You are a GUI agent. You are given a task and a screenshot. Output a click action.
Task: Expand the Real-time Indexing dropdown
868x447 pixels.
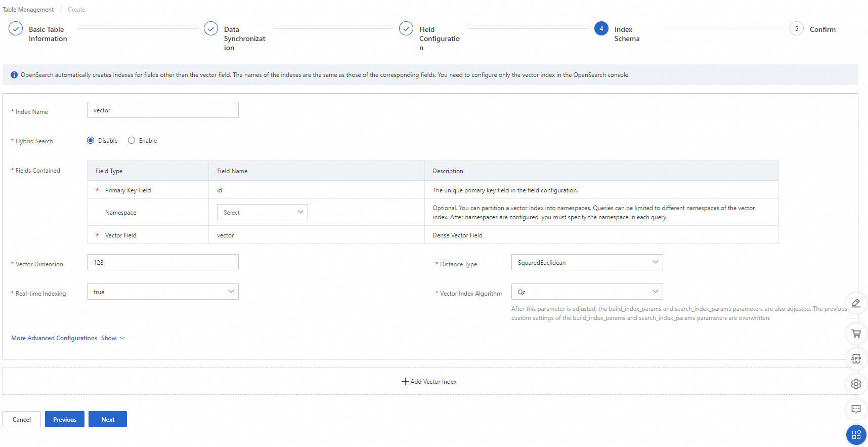[162, 292]
